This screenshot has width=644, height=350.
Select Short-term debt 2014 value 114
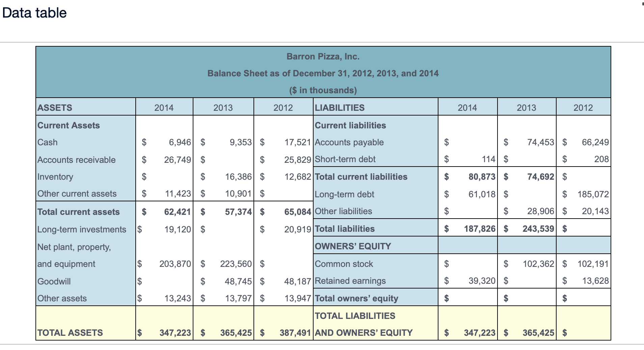(489, 159)
